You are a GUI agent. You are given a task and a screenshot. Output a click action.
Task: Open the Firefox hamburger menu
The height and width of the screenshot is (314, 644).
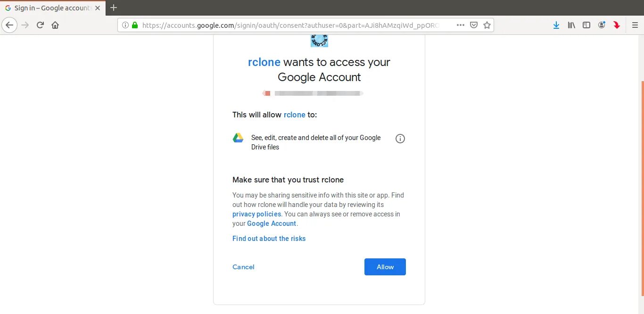coord(635,25)
